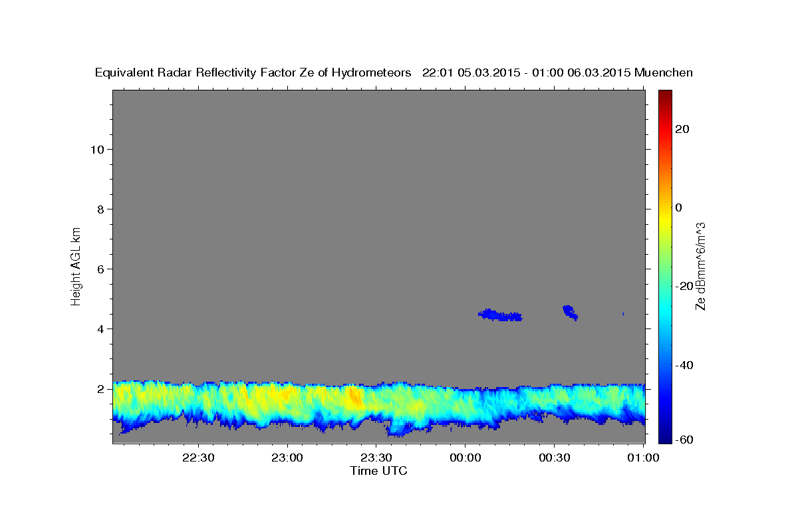
Task: Click the colorbar value -20
Action: (x=685, y=286)
